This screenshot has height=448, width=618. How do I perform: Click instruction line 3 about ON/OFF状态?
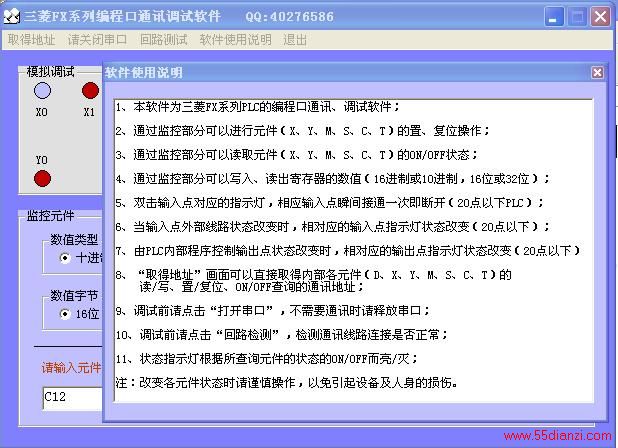pos(296,155)
